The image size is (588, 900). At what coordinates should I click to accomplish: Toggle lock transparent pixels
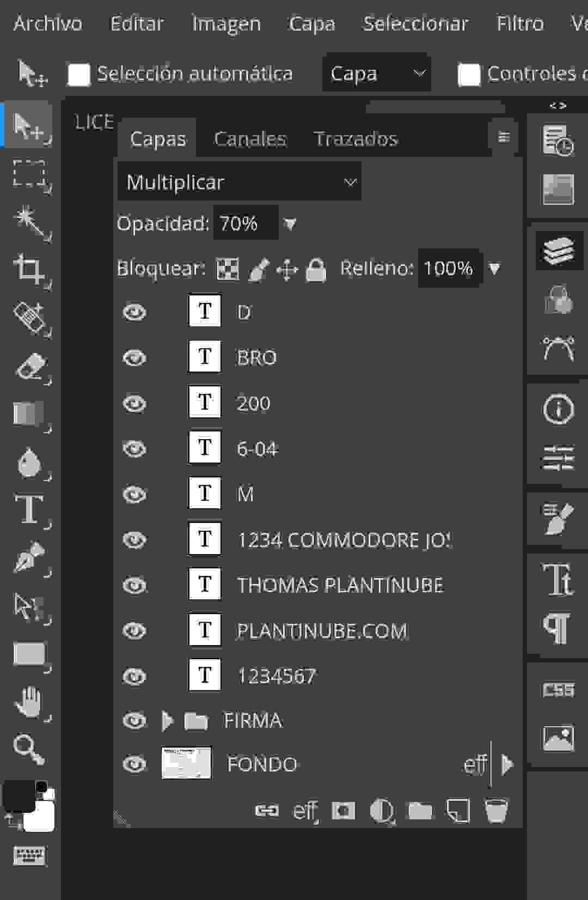click(x=228, y=269)
